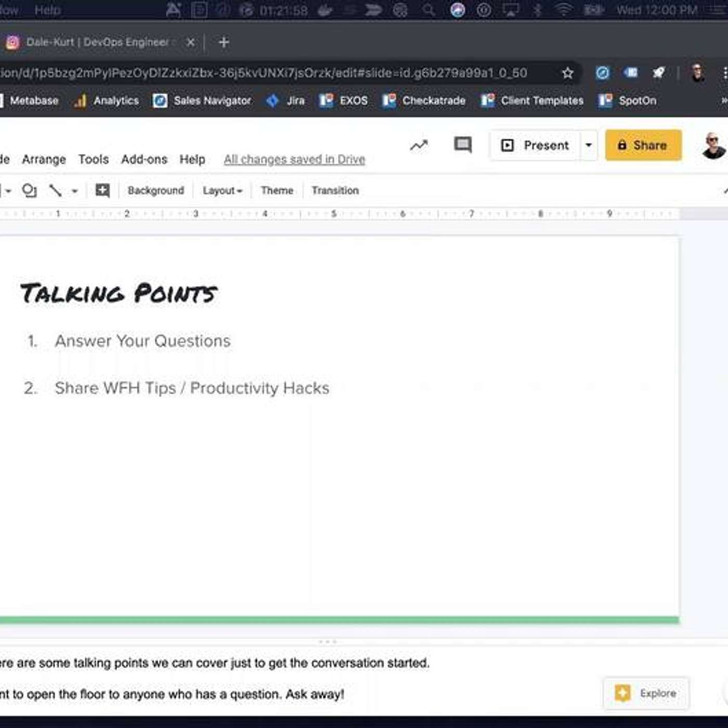Image resolution: width=728 pixels, height=728 pixels.
Task: Close the Dale-Kurt DevOps Engineer tab
Action: coord(191,42)
